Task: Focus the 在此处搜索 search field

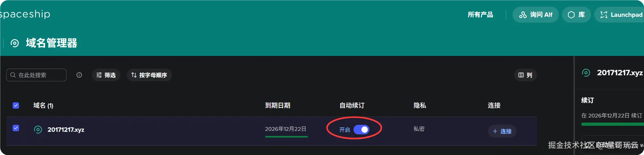Action: click(x=36, y=75)
